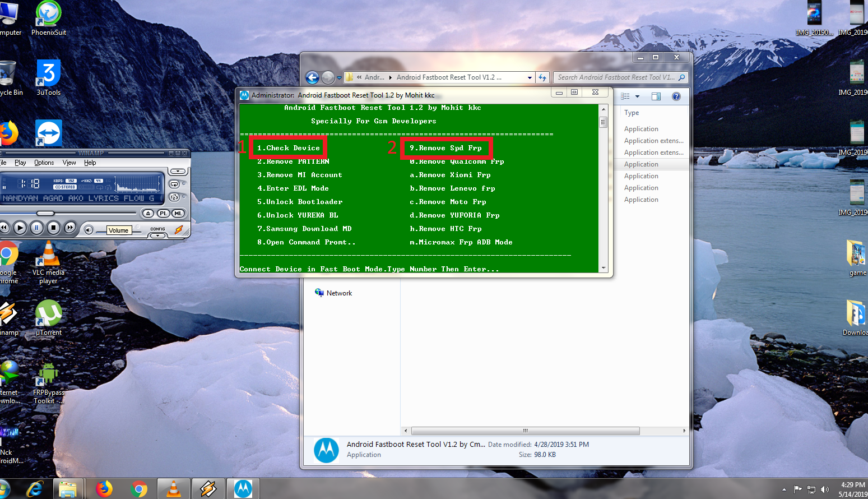Open Explorer help question mark
Image resolution: width=868 pixels, height=499 pixels.
[x=676, y=96]
